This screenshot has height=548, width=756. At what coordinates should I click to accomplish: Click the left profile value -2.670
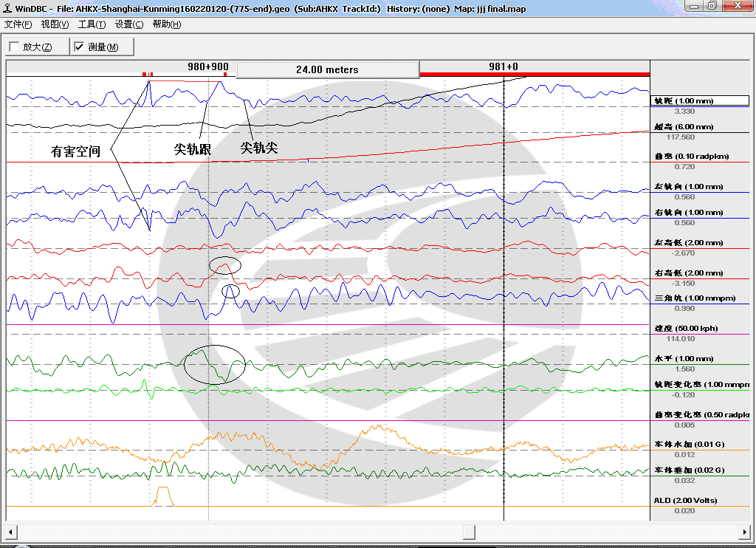(683, 253)
